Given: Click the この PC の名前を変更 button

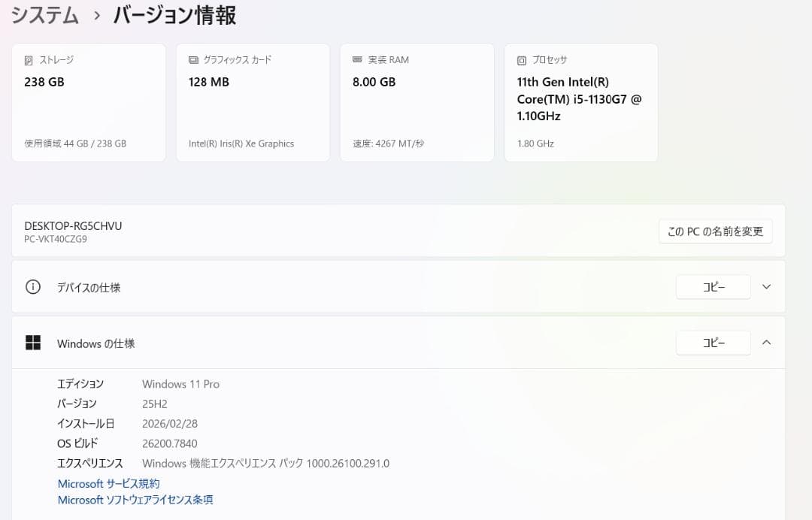Looking at the screenshot, I should click(715, 231).
